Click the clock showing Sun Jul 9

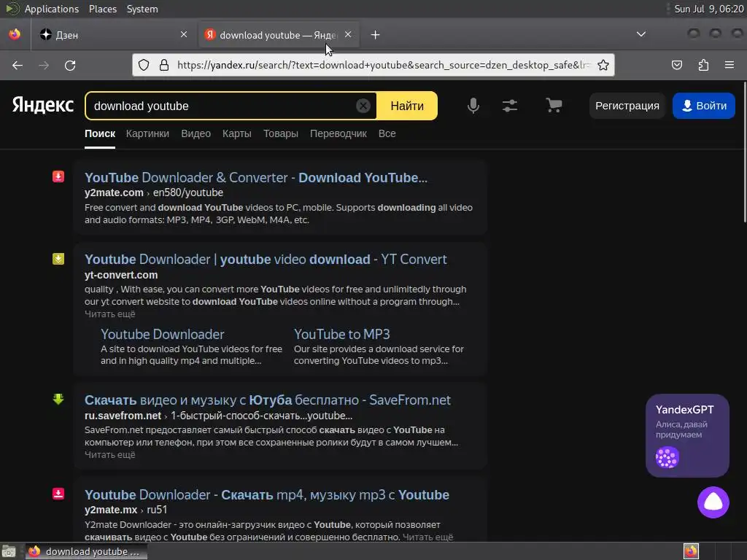[709, 9]
